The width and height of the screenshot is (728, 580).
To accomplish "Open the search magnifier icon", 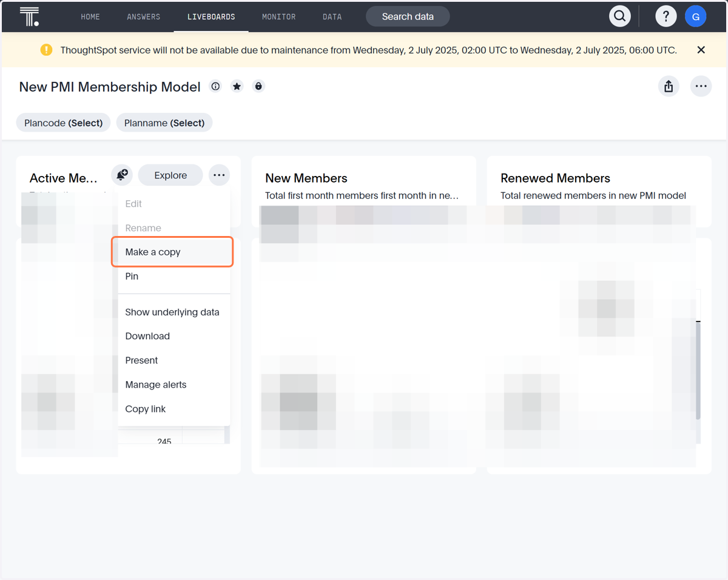I will click(619, 16).
